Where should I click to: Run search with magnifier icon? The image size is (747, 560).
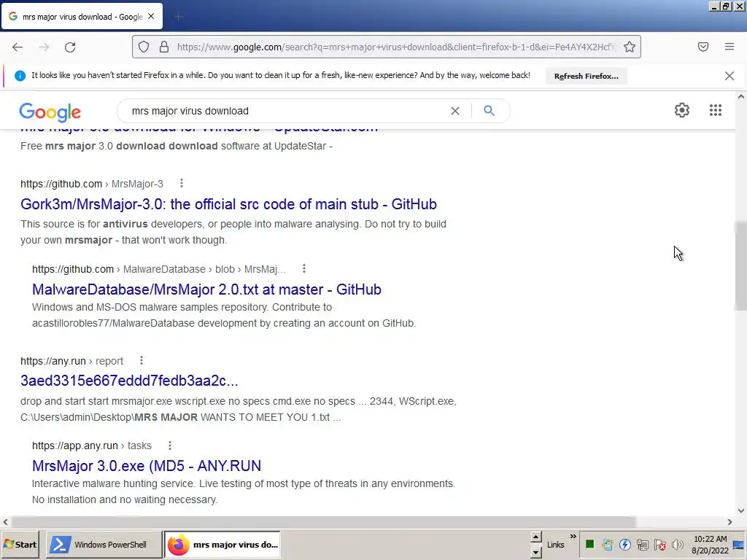coord(489,111)
